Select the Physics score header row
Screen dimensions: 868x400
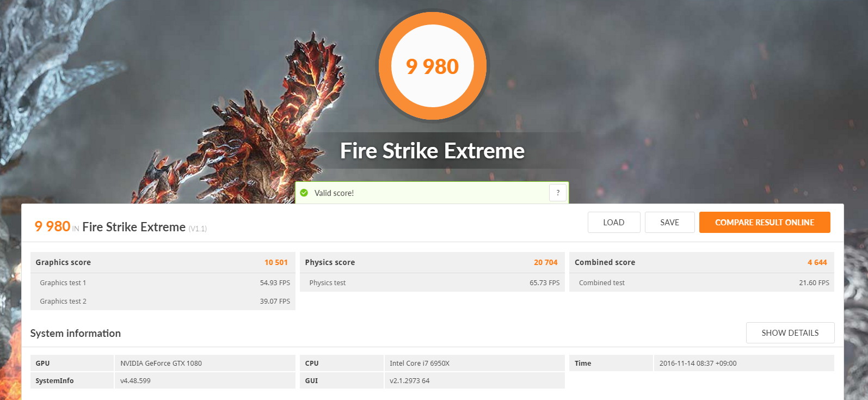(x=432, y=262)
